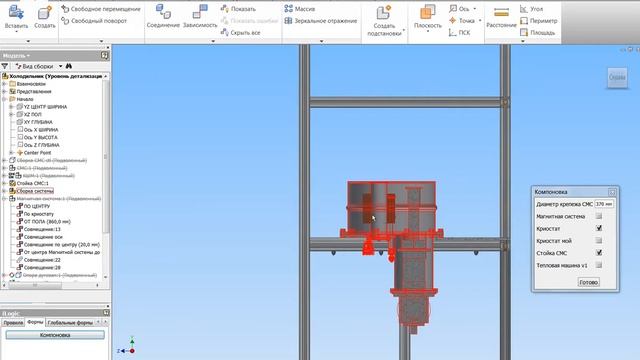Image resolution: width=640 pixels, height=360 pixels.
Task: Switch to the Формы tab
Action: (x=35, y=322)
